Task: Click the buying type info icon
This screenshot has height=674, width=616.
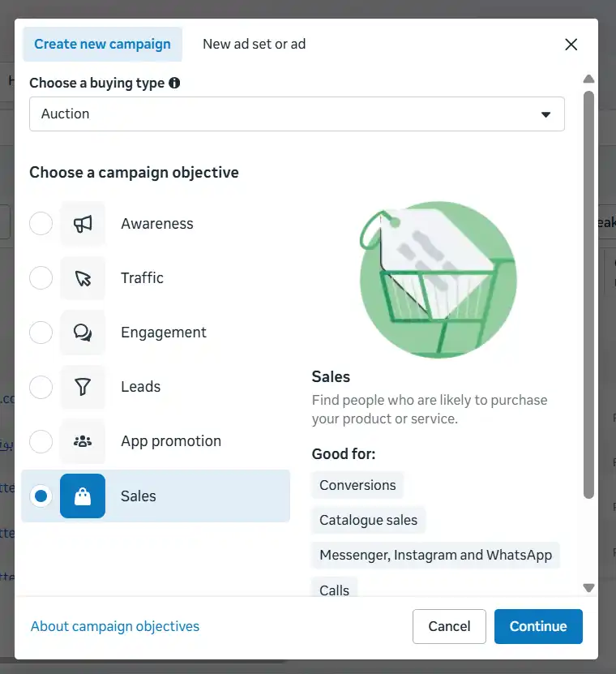Action: point(174,83)
